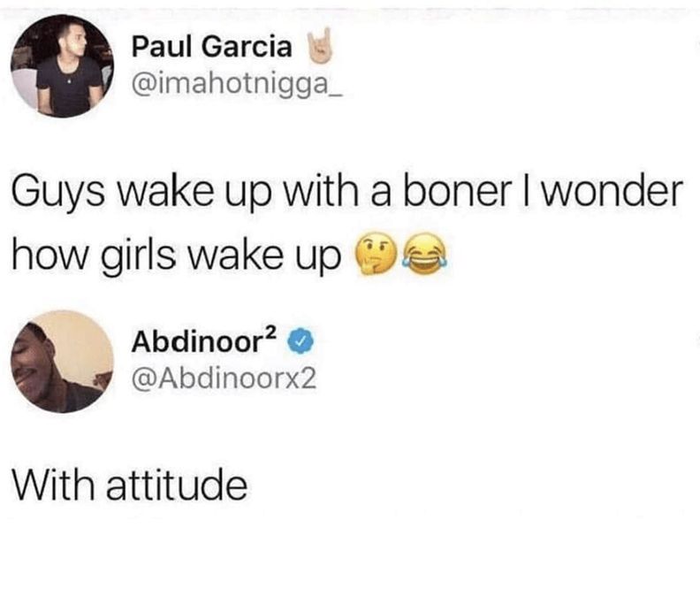Click the Paul Garcia display name

211,47
